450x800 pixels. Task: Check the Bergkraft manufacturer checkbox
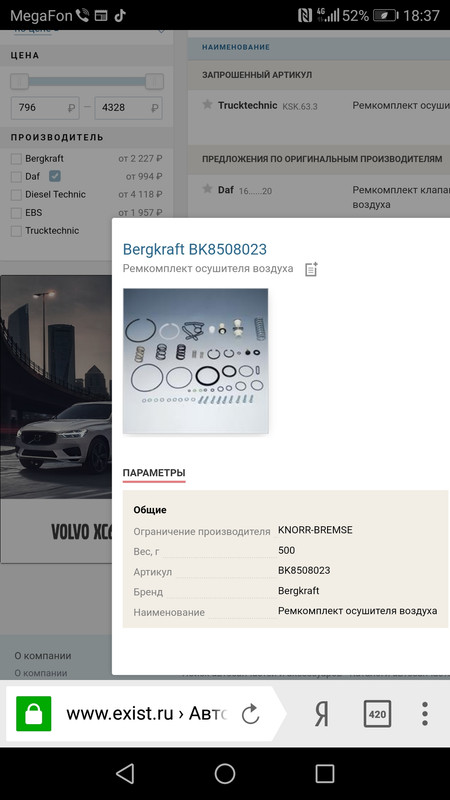pos(16,159)
